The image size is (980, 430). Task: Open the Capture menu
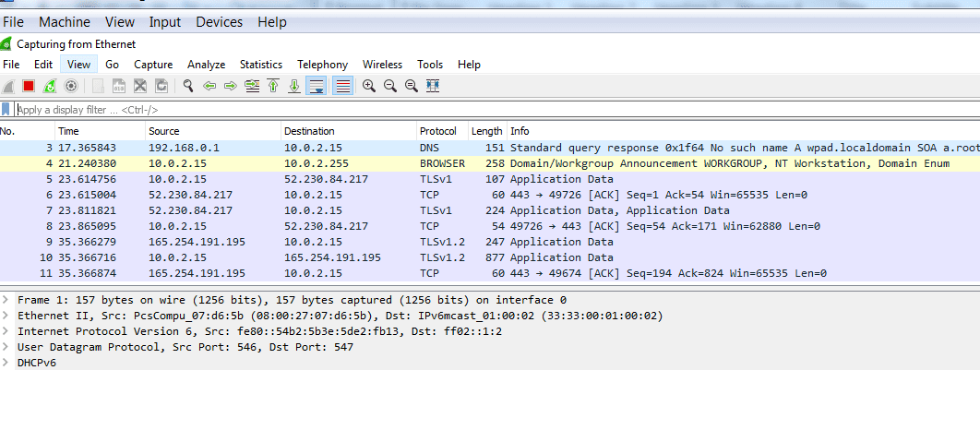coord(153,65)
